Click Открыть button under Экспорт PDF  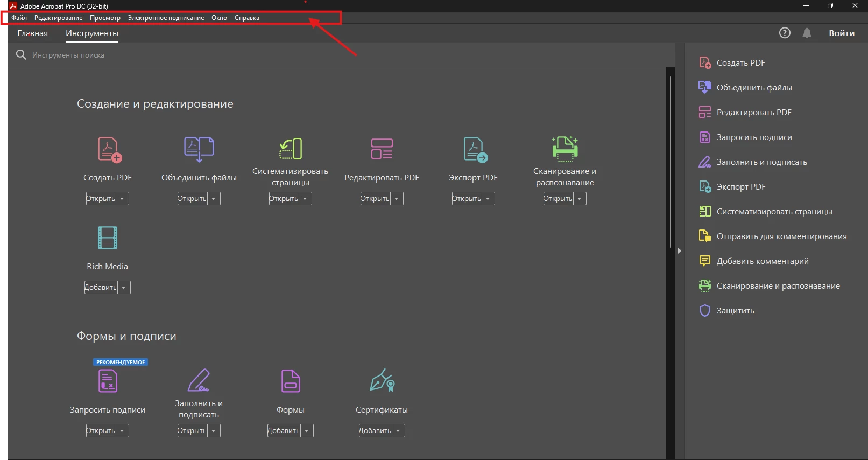467,199
